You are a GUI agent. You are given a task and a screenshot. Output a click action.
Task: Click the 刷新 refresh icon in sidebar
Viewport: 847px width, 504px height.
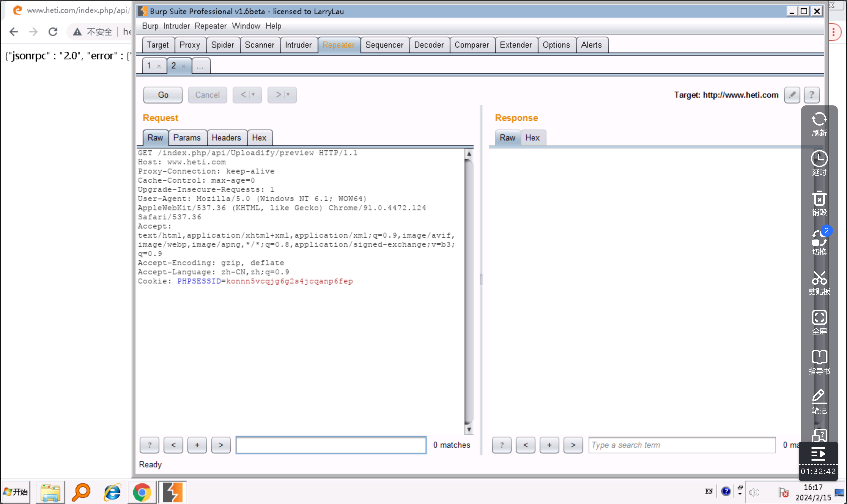pyautogui.click(x=819, y=119)
